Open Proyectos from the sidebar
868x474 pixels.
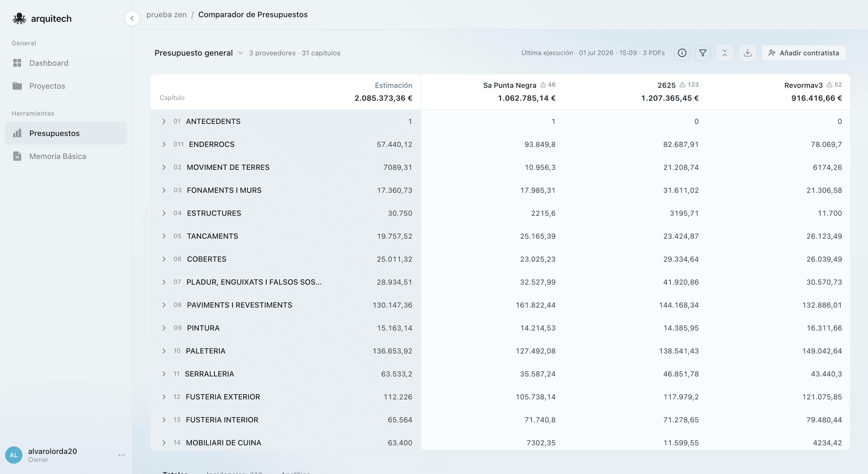click(x=66, y=86)
